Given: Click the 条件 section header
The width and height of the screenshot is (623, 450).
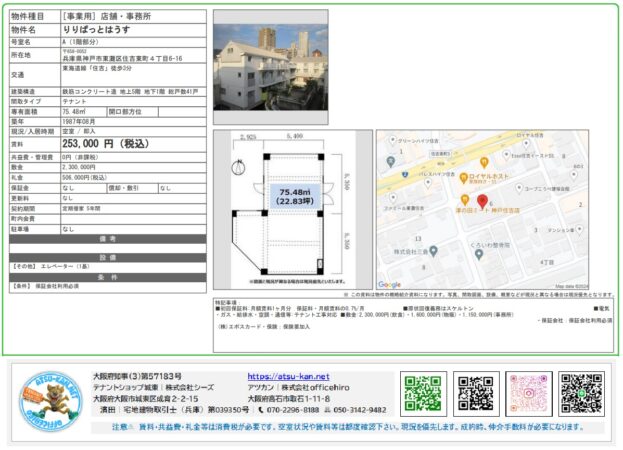Looking at the screenshot, I should point(108,277).
